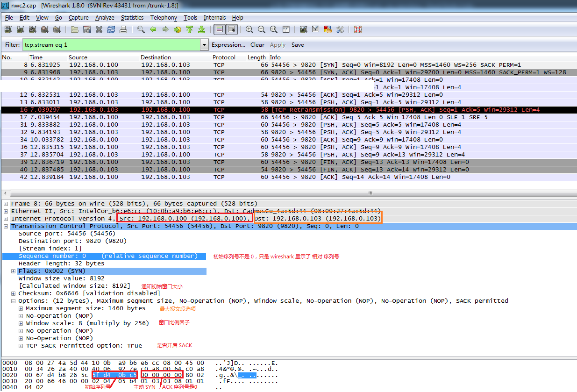577x392 pixels.
Task: Click the Expression... filter button
Action: click(228, 45)
